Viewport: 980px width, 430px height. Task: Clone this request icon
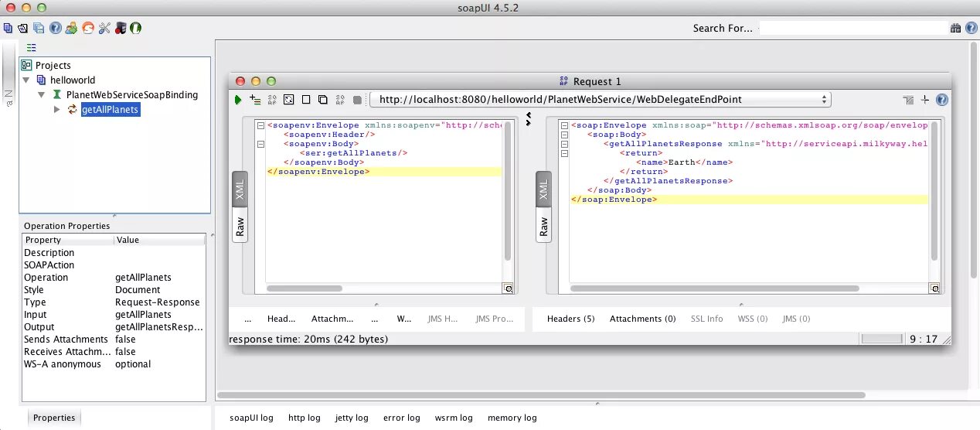323,100
